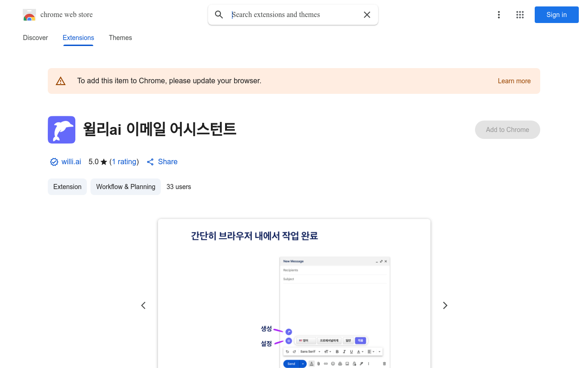Select the Extensions tab
This screenshot has height=368, width=588.
point(79,38)
